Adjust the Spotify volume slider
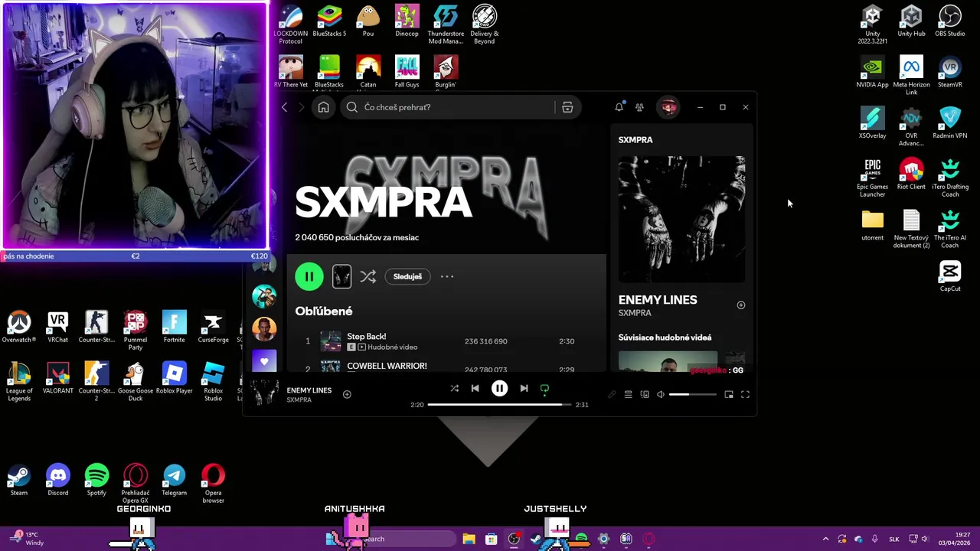This screenshot has height=551, width=980. [x=692, y=395]
